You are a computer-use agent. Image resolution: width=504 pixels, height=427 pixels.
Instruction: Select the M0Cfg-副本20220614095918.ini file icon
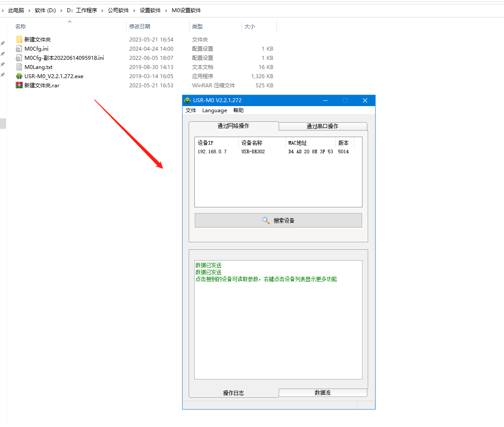click(19, 58)
